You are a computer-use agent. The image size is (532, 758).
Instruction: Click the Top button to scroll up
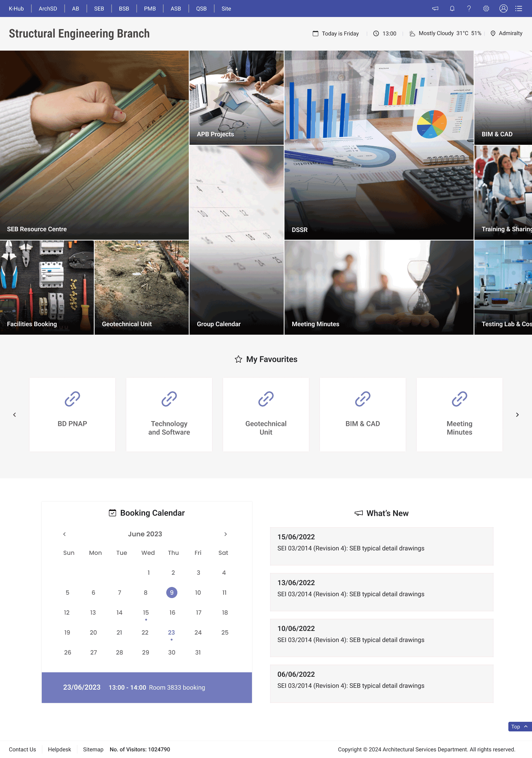point(519,727)
